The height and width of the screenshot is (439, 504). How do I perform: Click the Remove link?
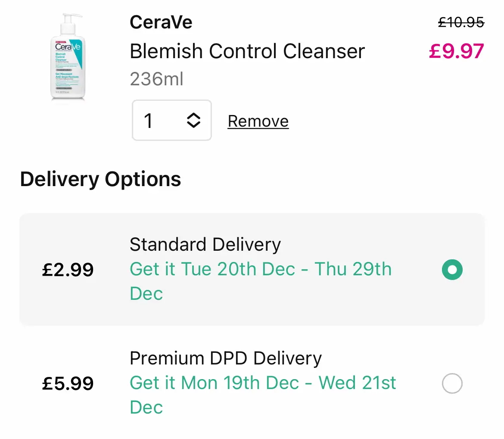coord(258,121)
